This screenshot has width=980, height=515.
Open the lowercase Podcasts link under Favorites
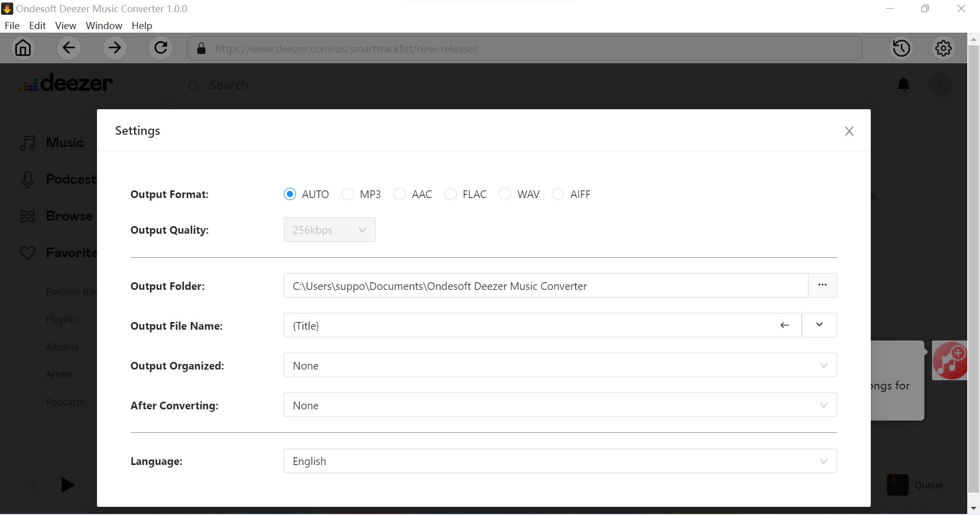pyautogui.click(x=65, y=402)
